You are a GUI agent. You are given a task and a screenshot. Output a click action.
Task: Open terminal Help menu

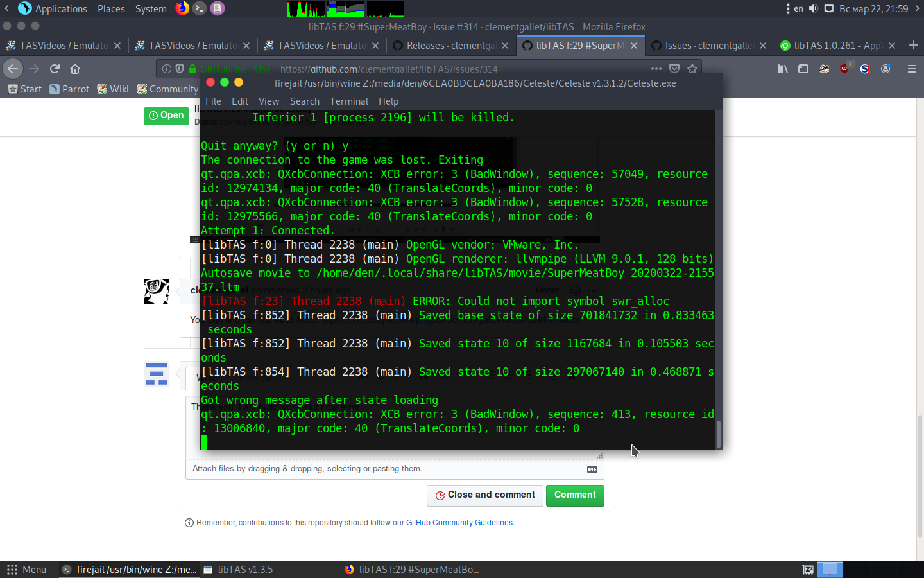pyautogui.click(x=388, y=101)
